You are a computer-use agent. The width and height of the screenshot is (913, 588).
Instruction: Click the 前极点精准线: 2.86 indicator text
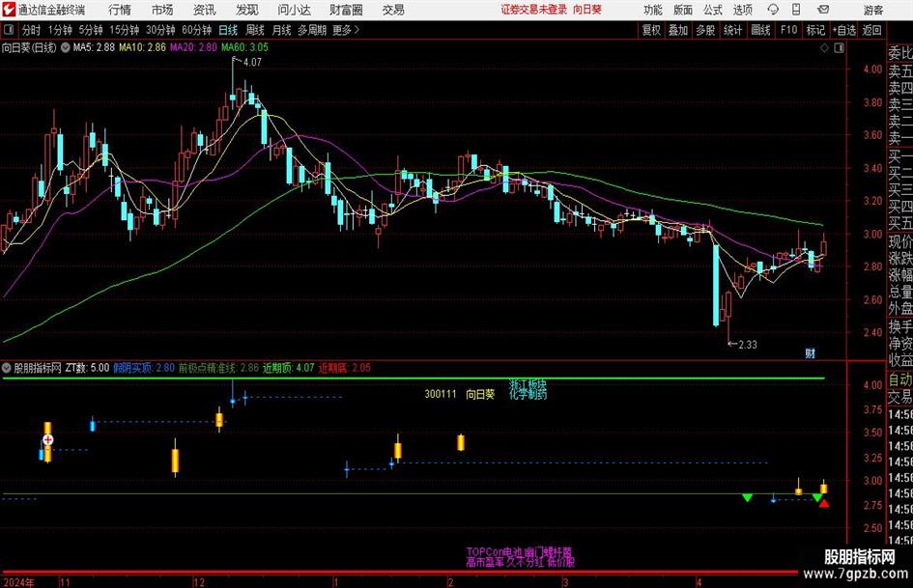[218, 368]
